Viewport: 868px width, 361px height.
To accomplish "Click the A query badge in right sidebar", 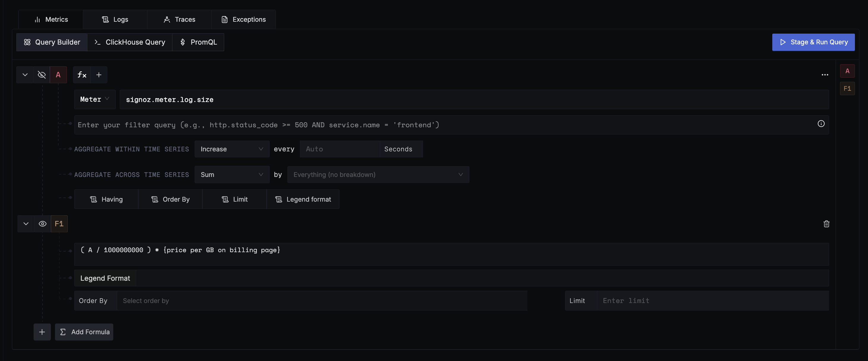I will (x=847, y=71).
